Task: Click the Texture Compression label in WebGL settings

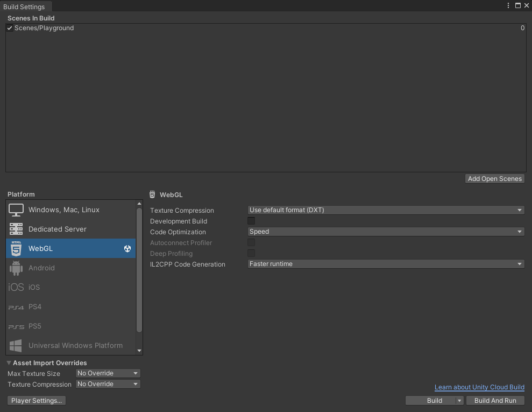Action: (x=182, y=211)
